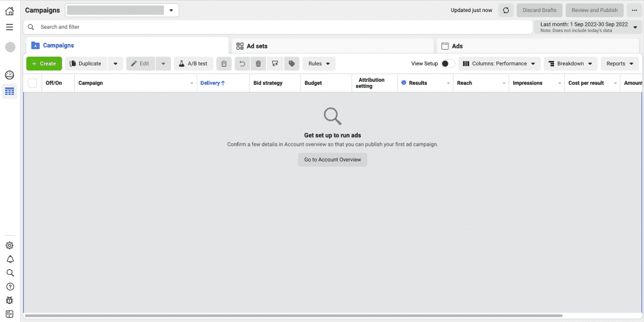Open the notifications bell
The height and width of the screenshot is (322, 644).
tap(9, 259)
